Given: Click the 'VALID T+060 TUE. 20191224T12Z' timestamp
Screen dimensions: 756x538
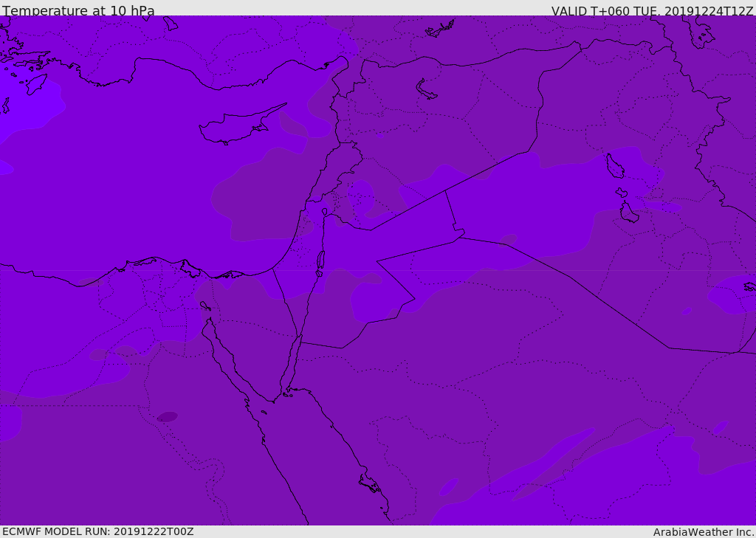Looking at the screenshot, I should point(653,10).
